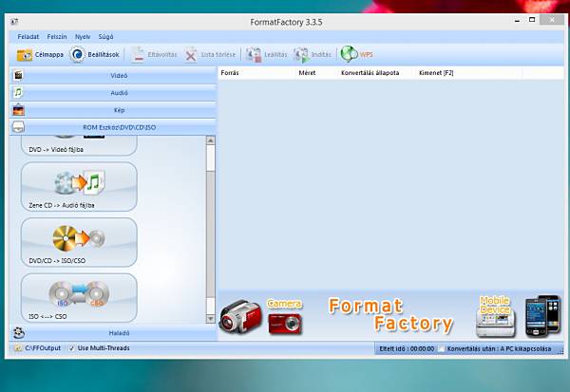Click the Kimenet [F2] column header
This screenshot has width=570, height=392.
point(469,73)
